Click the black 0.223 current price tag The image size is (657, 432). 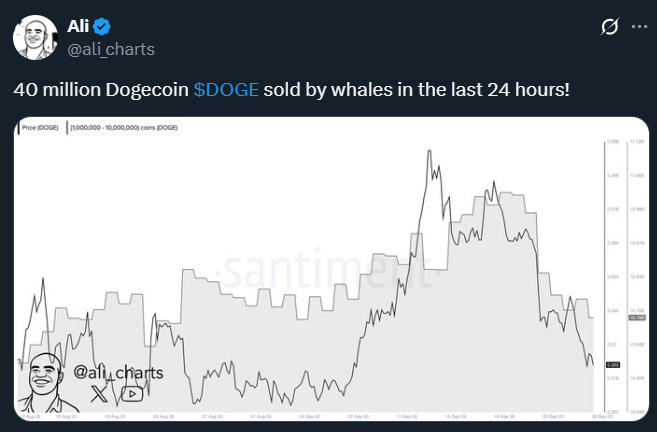click(x=613, y=365)
